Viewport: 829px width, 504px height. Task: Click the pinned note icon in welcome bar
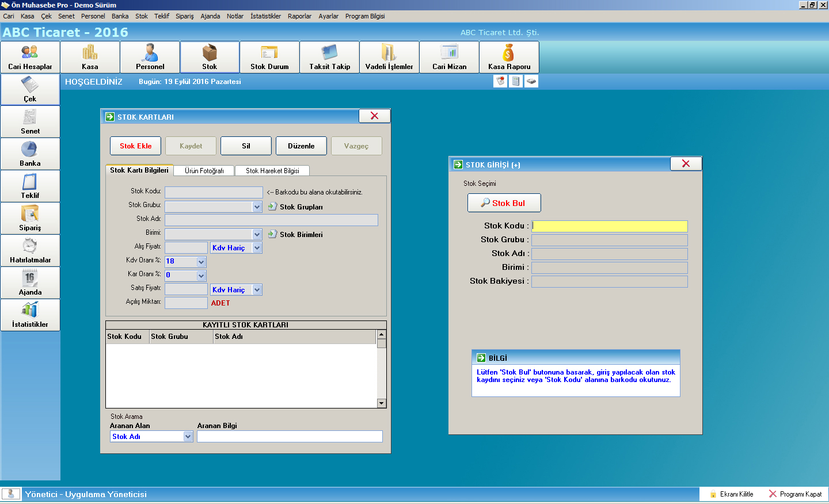500,81
